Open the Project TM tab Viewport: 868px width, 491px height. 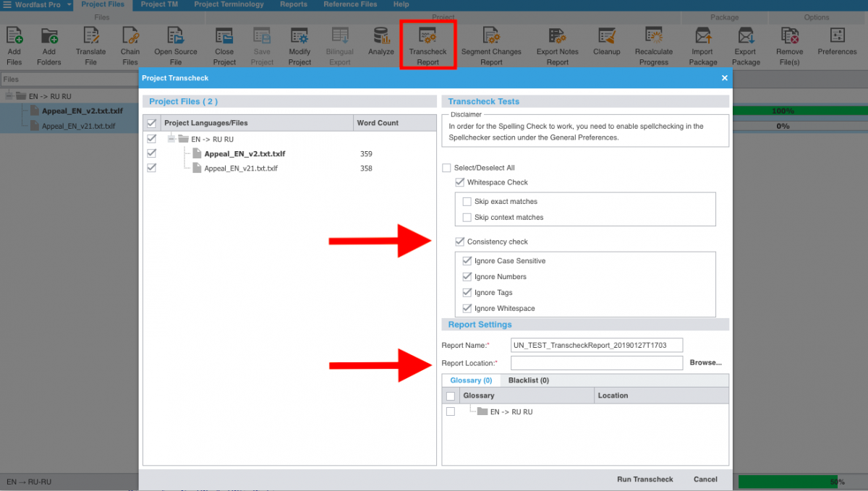pyautogui.click(x=159, y=4)
